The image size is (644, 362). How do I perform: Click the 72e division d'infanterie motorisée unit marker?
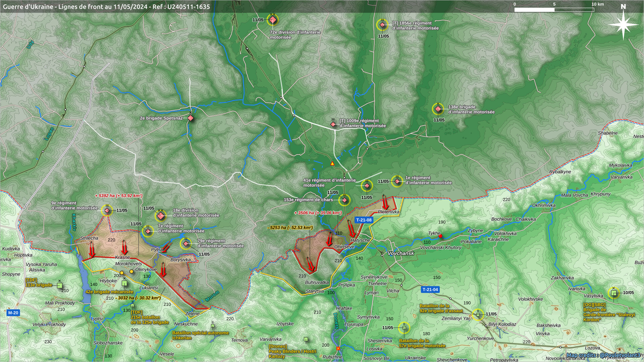(273, 20)
